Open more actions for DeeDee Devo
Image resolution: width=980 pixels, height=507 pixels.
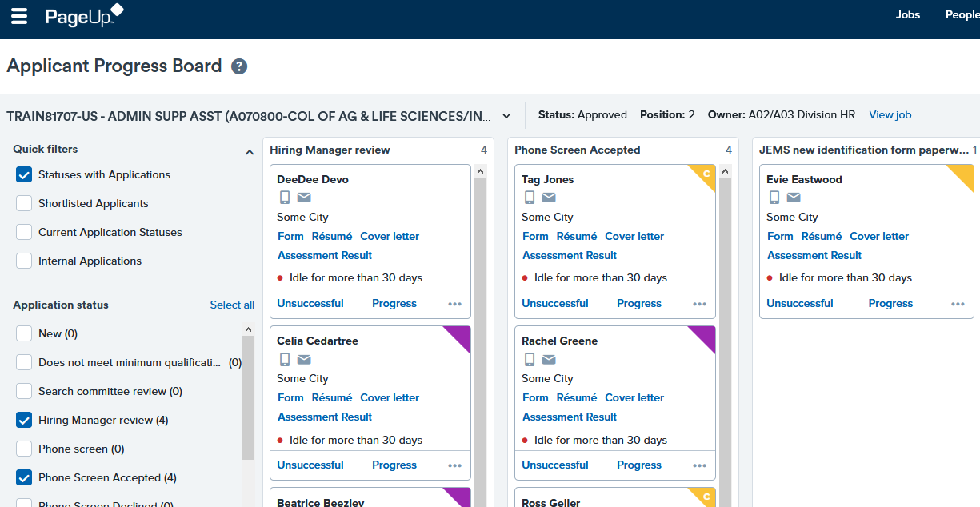coord(455,304)
